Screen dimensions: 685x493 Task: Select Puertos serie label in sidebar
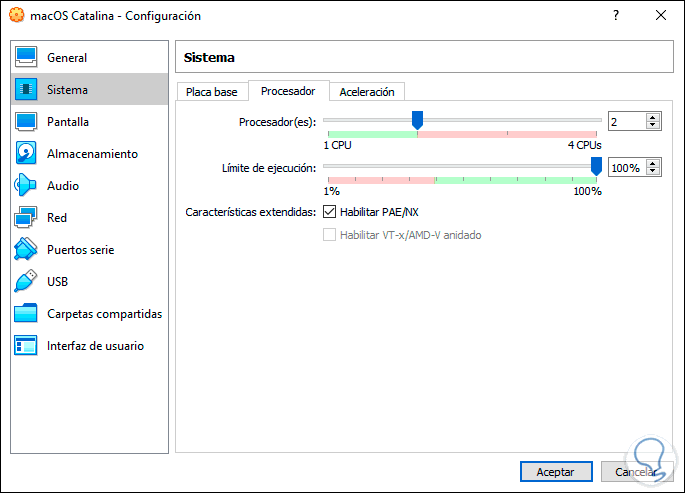(x=80, y=250)
